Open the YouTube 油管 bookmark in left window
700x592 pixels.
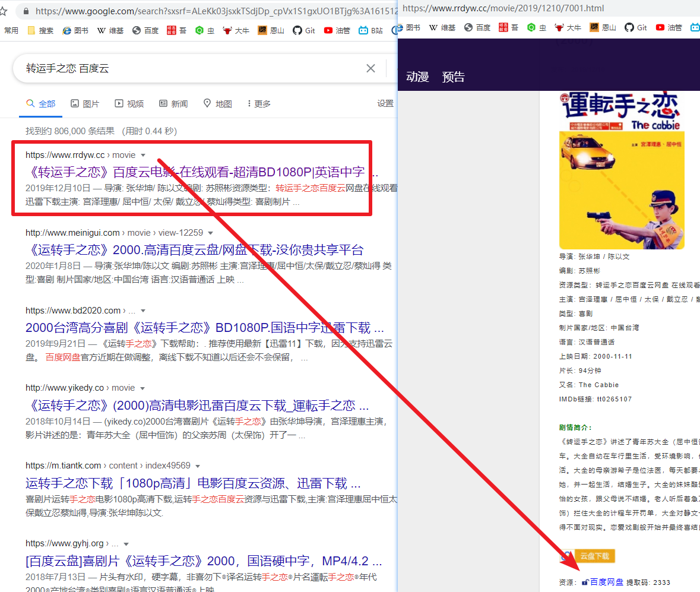coord(337,30)
